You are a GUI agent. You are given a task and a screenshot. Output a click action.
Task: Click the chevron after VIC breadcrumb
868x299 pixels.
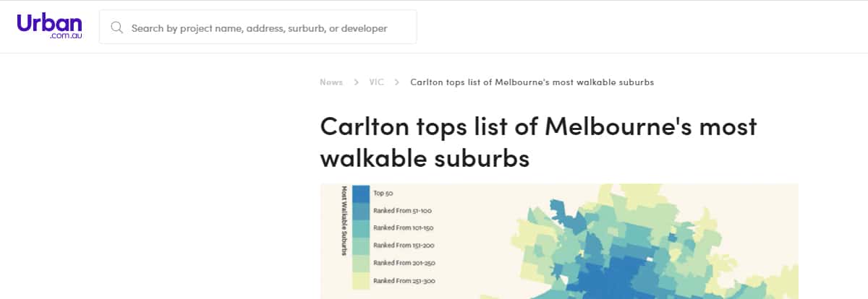(x=397, y=82)
